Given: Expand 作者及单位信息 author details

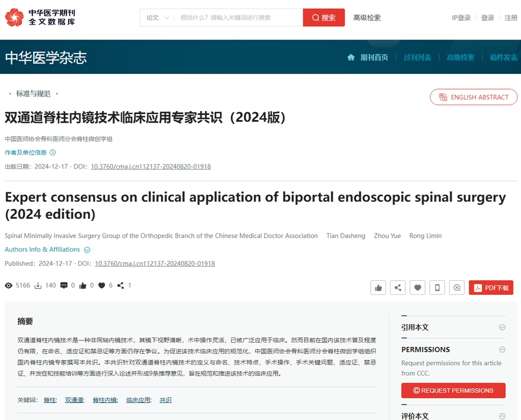Looking at the screenshot, I should pyautogui.click(x=30, y=153).
